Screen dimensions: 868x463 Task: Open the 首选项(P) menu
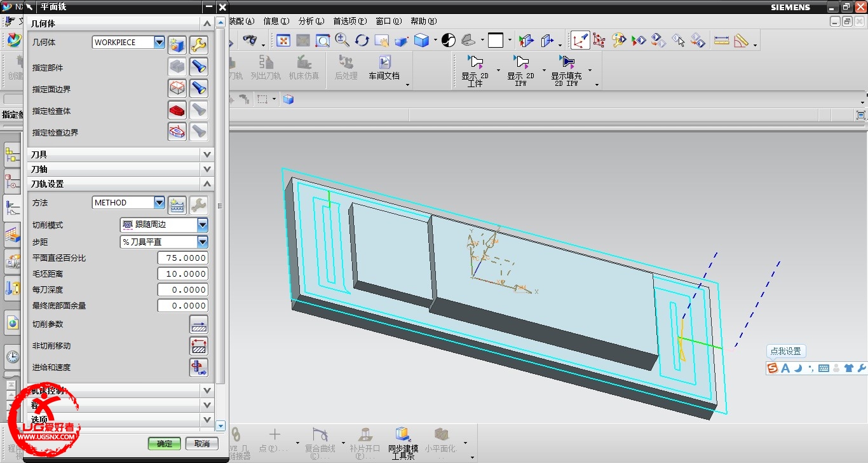coord(351,21)
